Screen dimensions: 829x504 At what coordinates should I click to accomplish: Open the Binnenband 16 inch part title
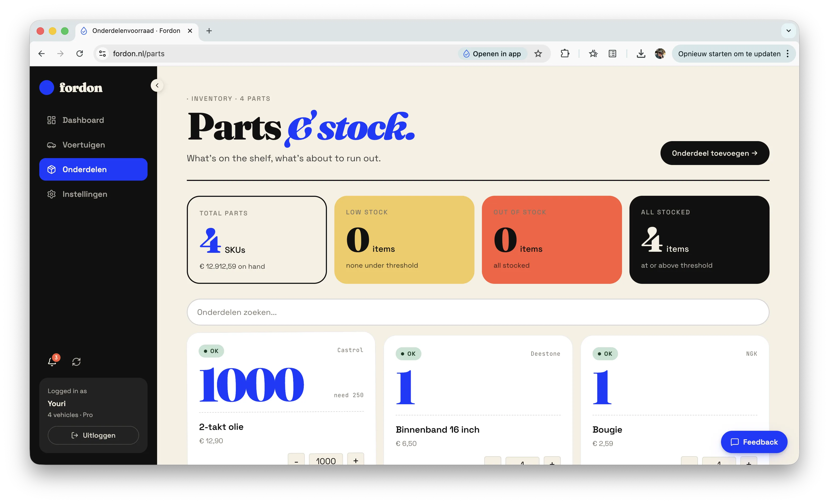tap(437, 429)
